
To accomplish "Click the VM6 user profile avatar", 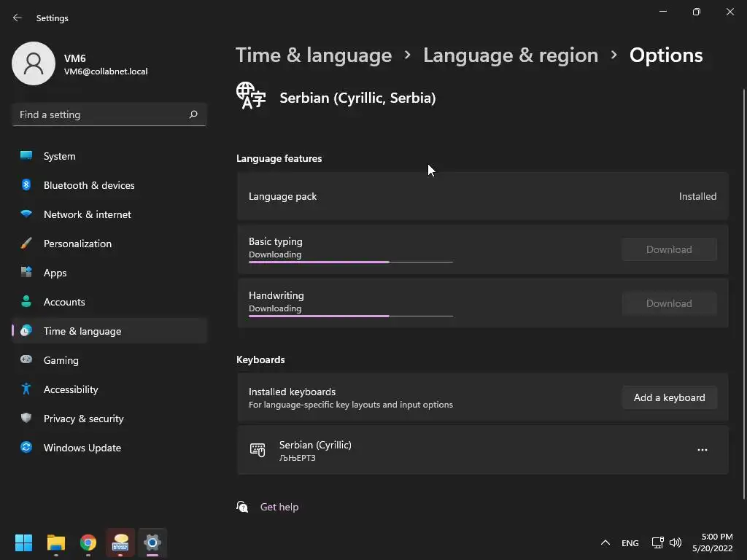I will (34, 63).
